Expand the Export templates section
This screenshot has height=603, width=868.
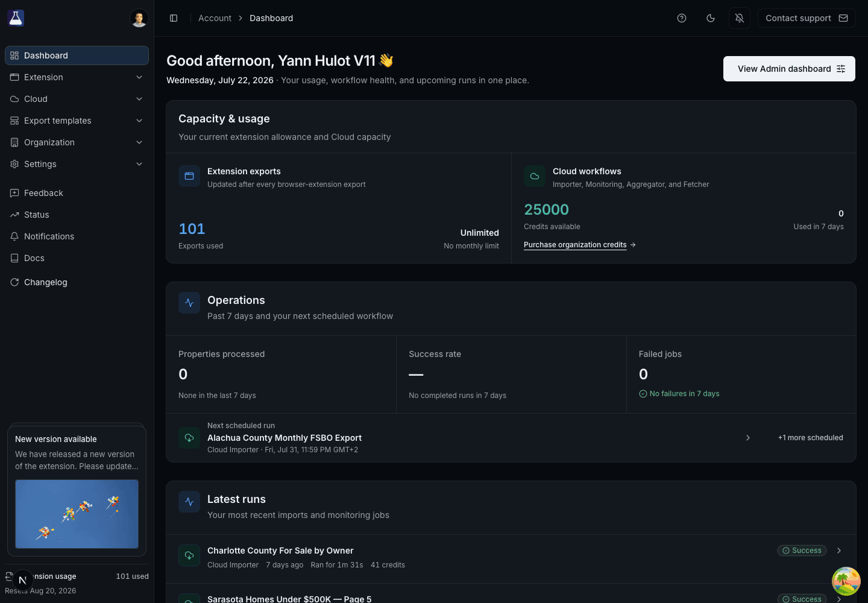(77, 121)
